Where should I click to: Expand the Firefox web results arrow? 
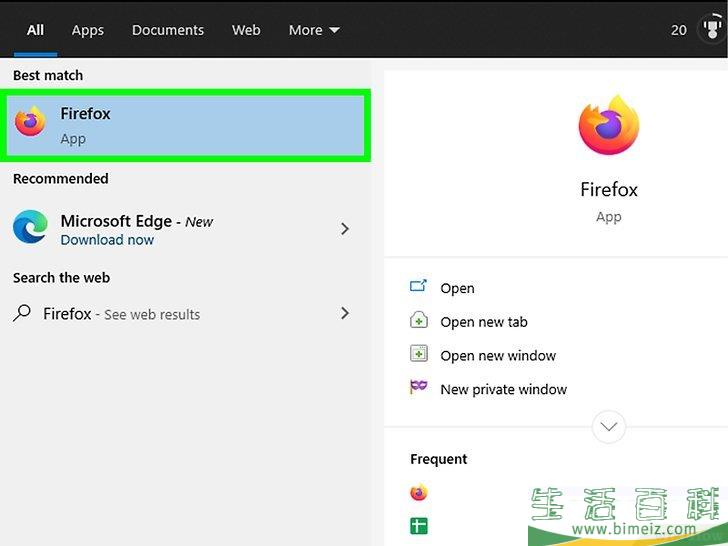coord(344,313)
